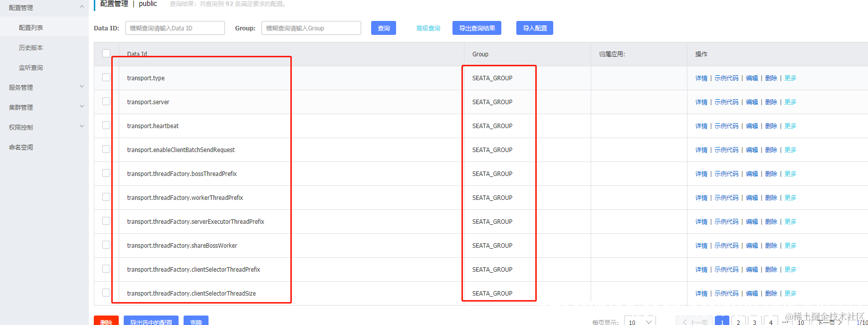Open 详情 for transport.threadFactory.bossThreadPrefix
The height and width of the screenshot is (325, 868).
coord(701,174)
